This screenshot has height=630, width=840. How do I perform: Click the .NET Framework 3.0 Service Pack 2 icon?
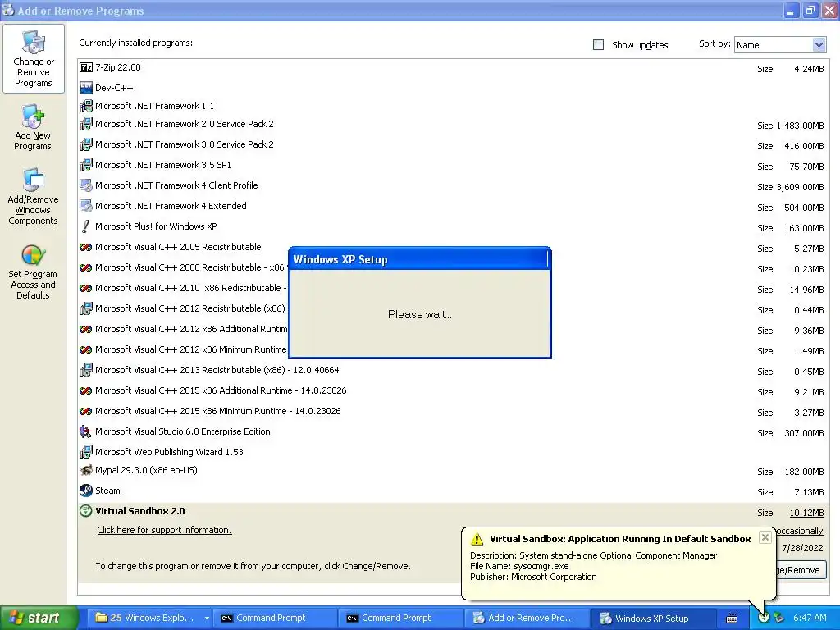[x=85, y=144]
